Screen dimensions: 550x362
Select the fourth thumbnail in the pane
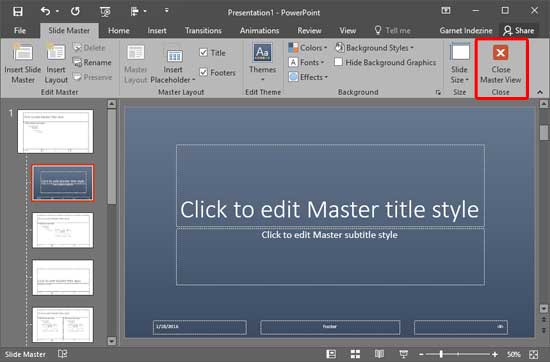pos(63,277)
